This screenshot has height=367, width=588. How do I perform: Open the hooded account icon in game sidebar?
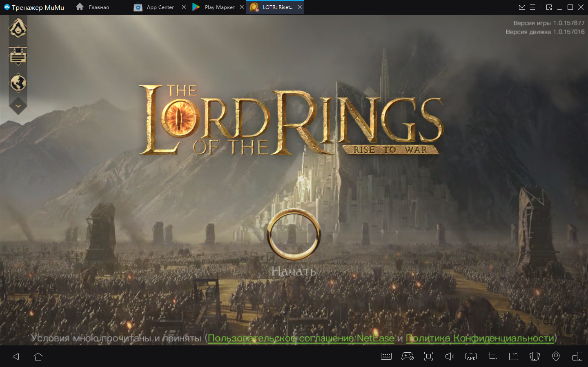pyautogui.click(x=18, y=29)
